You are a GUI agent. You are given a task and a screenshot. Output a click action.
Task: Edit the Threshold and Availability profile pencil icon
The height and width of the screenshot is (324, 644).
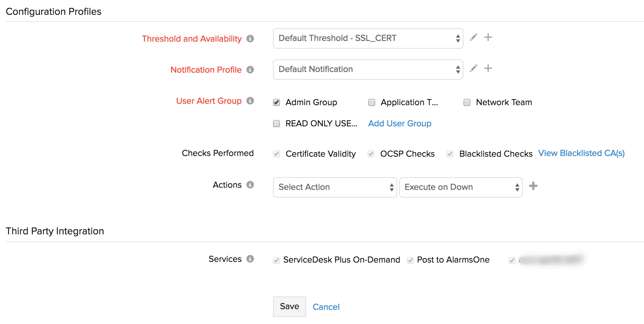[x=474, y=37]
